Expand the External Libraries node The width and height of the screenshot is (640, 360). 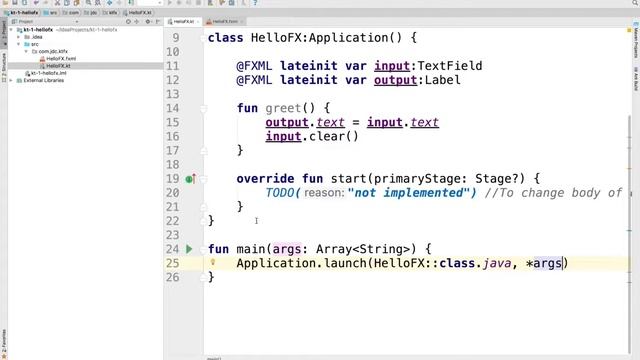point(11,80)
